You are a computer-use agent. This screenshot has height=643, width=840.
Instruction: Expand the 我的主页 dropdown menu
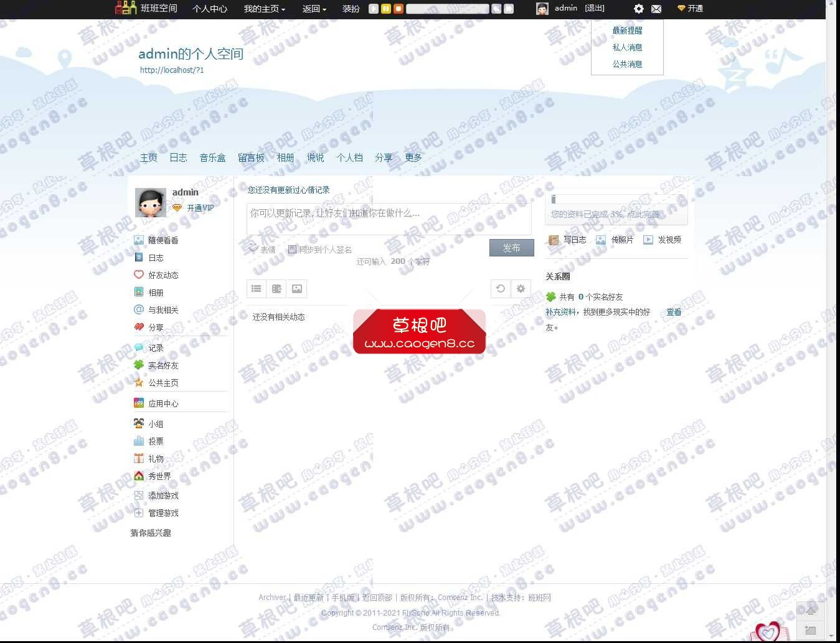pos(264,9)
